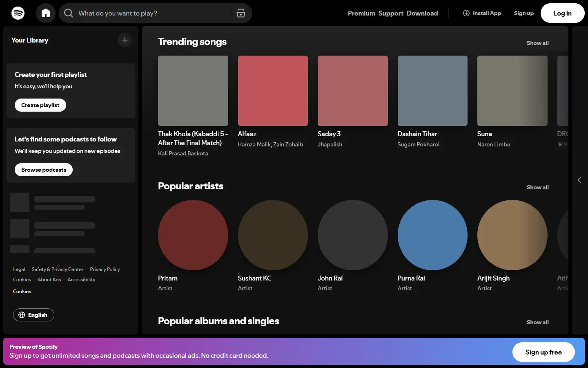The image size is (588, 368).
Task: Show all Popular artists
Action: (x=537, y=187)
